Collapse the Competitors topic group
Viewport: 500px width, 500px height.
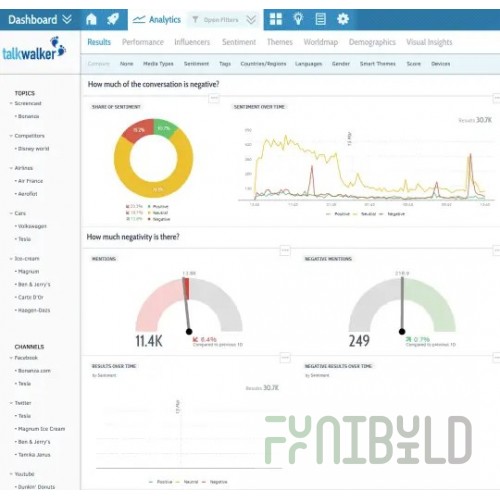(x=11, y=136)
